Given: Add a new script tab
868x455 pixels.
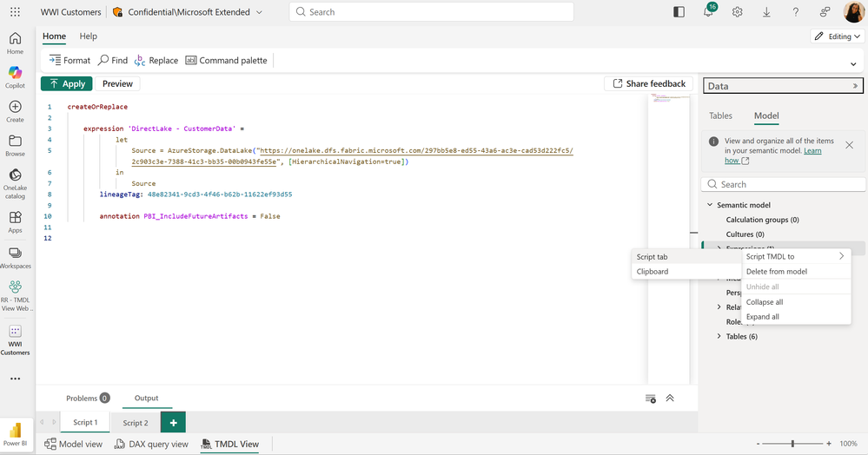Looking at the screenshot, I should 173,422.
